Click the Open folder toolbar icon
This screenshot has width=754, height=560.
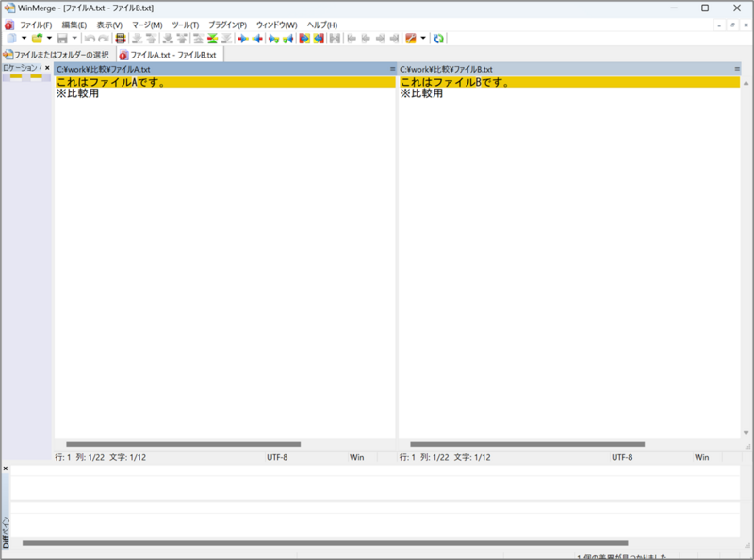pyautogui.click(x=37, y=39)
